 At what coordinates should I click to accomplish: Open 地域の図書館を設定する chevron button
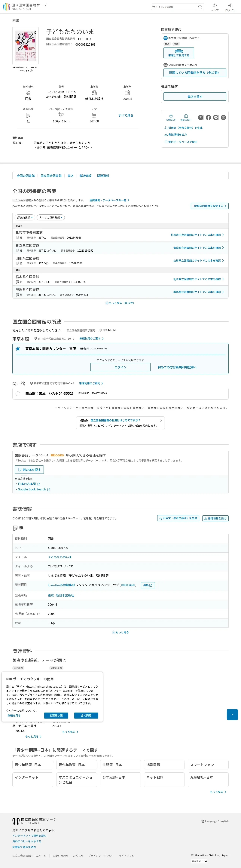point(210,206)
